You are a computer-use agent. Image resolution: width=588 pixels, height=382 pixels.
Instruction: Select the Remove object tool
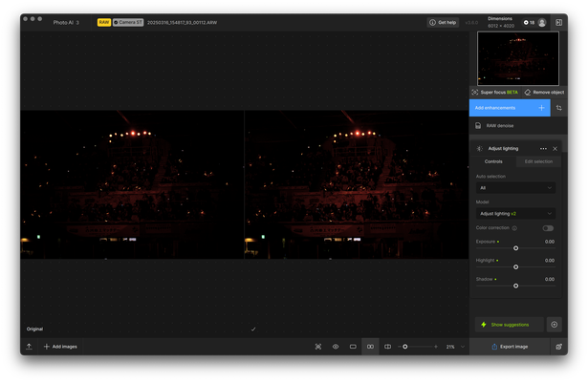544,92
